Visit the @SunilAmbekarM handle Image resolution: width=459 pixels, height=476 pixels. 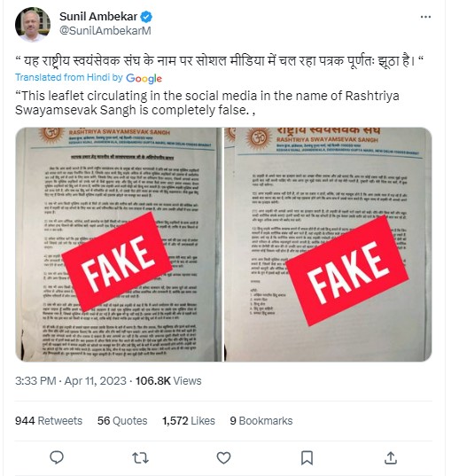[x=105, y=31]
